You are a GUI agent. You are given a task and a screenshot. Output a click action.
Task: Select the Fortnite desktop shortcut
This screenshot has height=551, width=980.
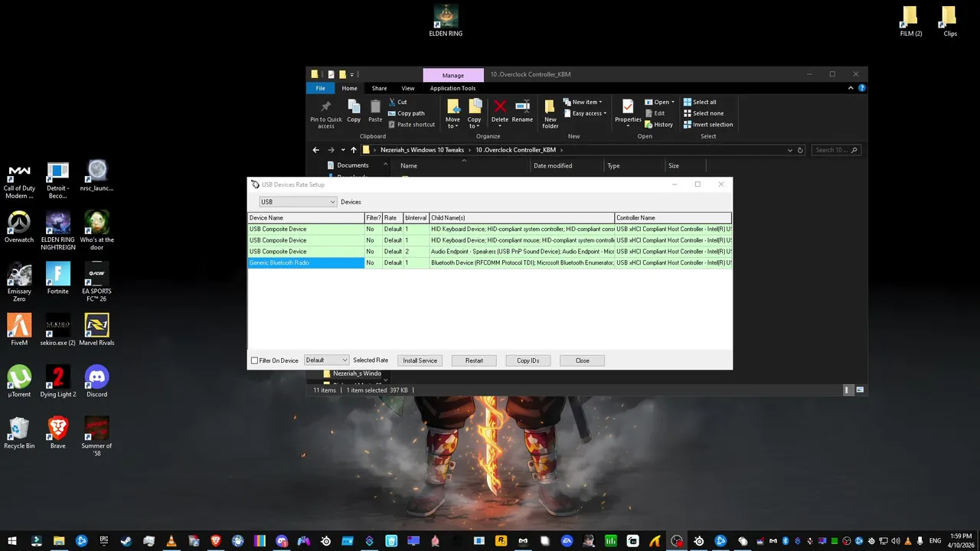pos(58,279)
